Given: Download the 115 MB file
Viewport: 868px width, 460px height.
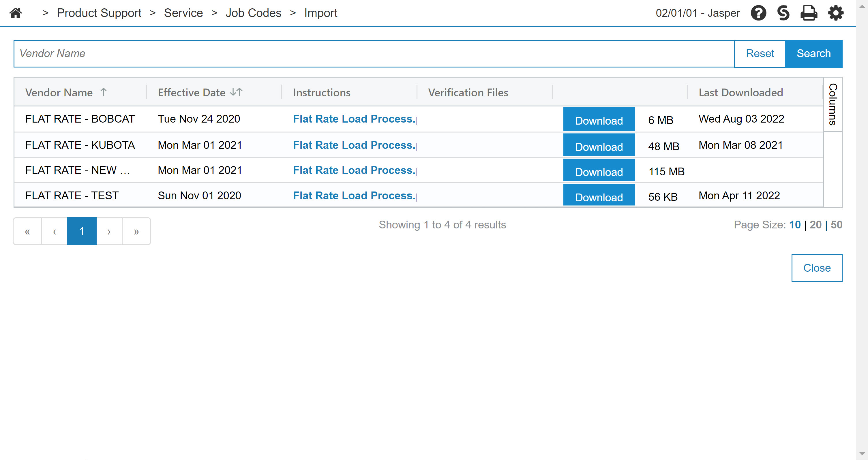Looking at the screenshot, I should point(599,170).
